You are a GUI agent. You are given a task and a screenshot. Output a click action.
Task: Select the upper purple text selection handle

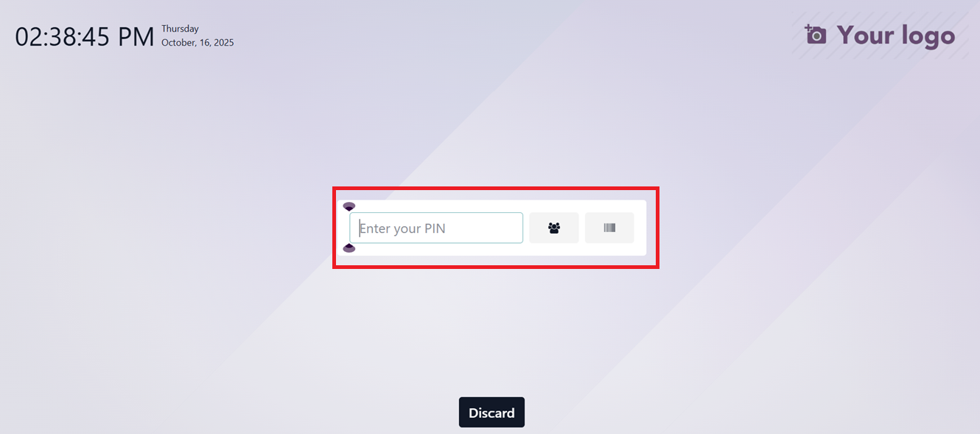click(349, 207)
